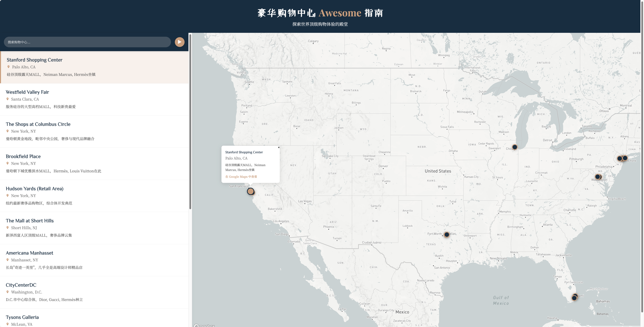Click the 'United States' map label
Image resolution: width=644 pixels, height=327 pixels.
tap(438, 171)
